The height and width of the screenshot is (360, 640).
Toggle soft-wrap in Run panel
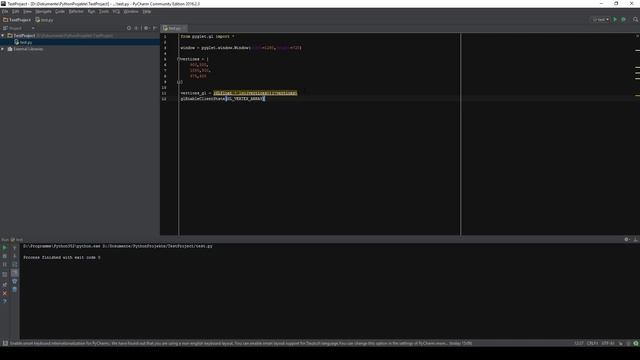click(15, 264)
